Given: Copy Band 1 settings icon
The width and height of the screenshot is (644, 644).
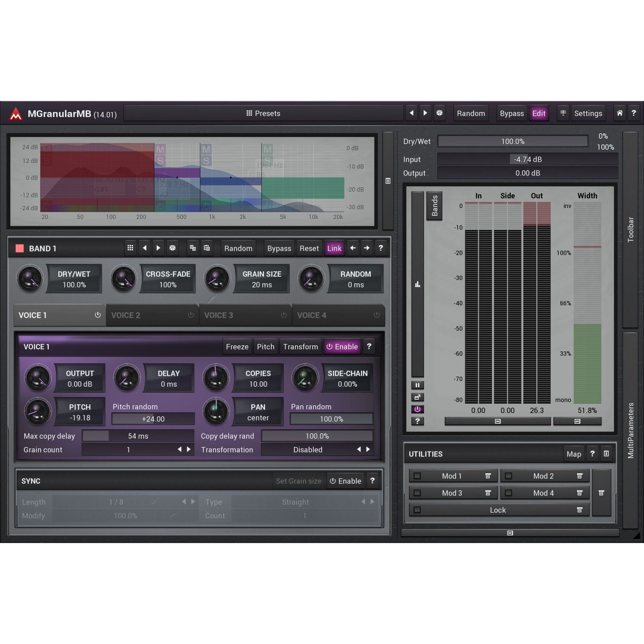Looking at the screenshot, I should (193, 248).
